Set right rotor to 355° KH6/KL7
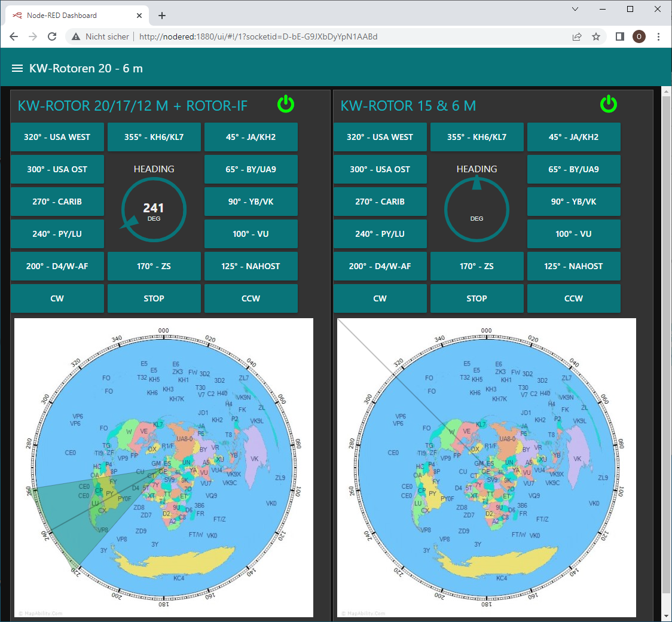The image size is (672, 622). point(476,137)
